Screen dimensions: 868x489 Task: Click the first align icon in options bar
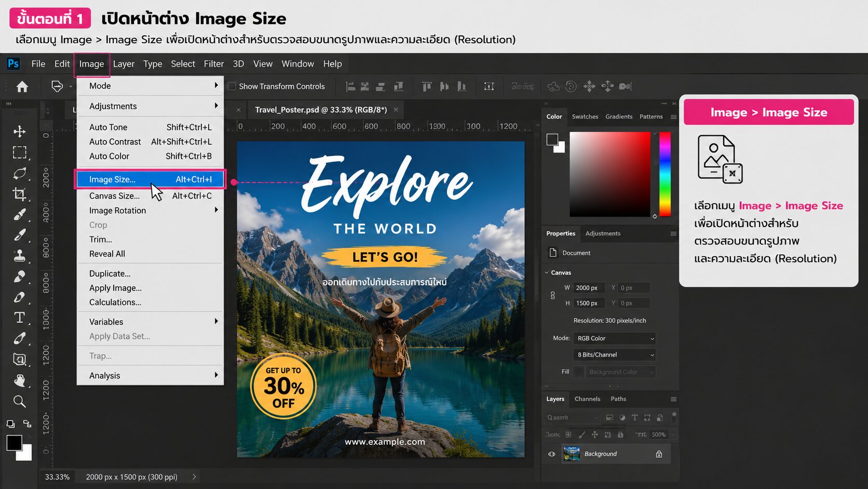click(350, 86)
